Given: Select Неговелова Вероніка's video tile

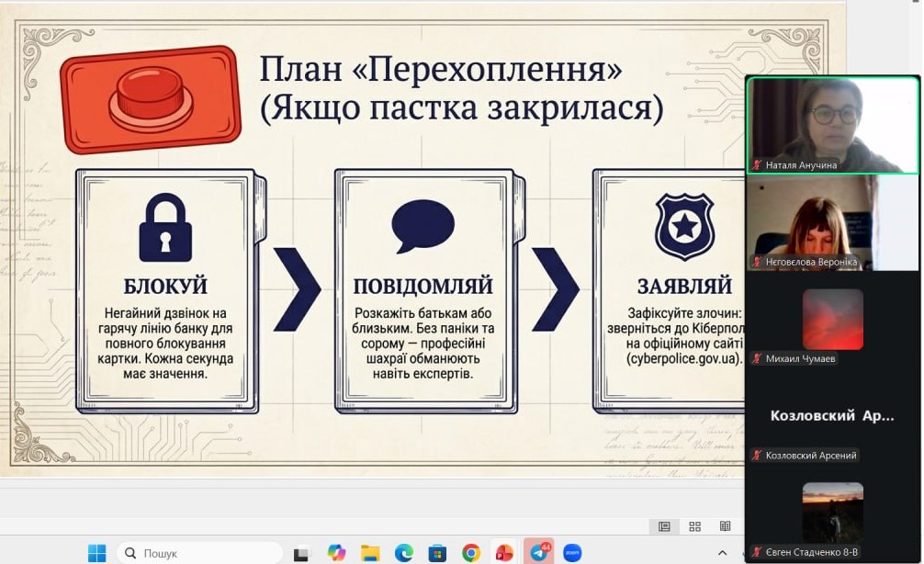Looking at the screenshot, I should click(832, 222).
